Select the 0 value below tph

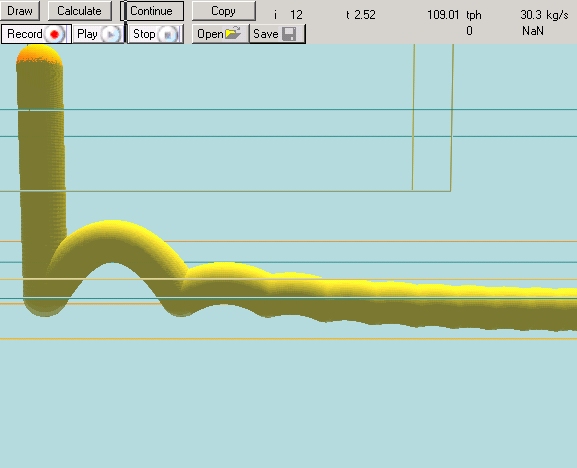point(469,31)
